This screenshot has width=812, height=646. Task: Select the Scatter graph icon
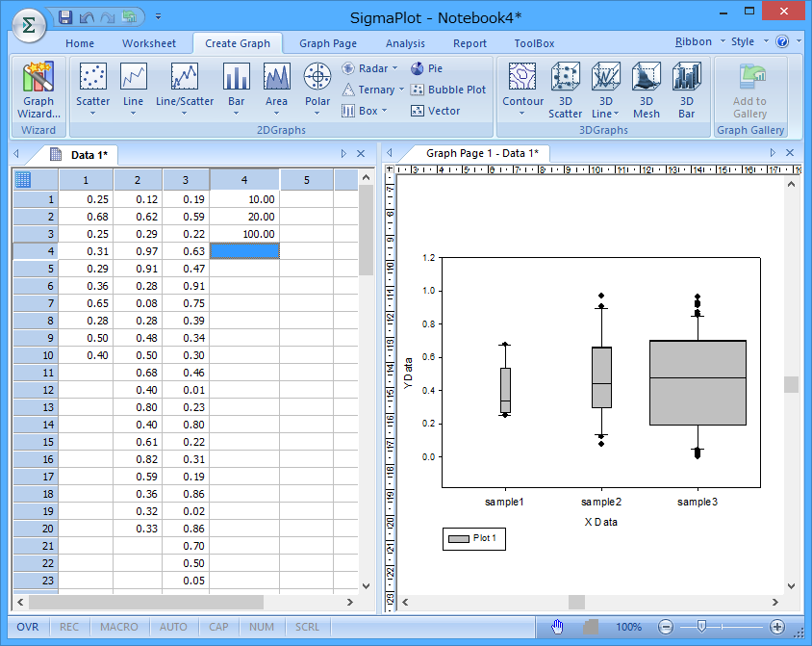[x=93, y=77]
